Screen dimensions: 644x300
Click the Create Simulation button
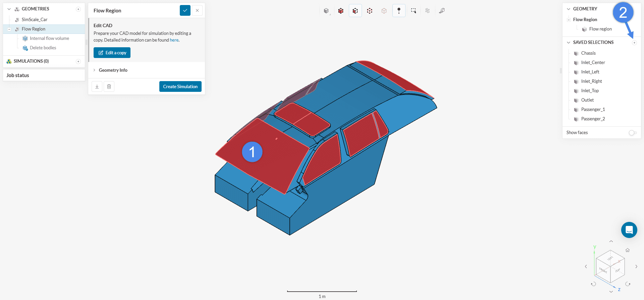[180, 86]
